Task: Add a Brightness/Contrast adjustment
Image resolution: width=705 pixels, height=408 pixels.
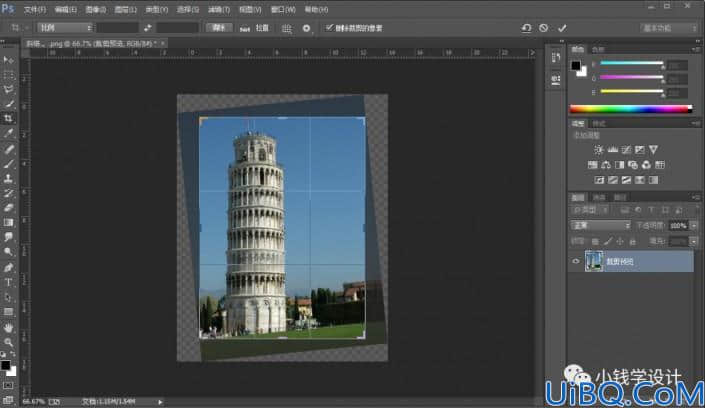Action: [598, 150]
